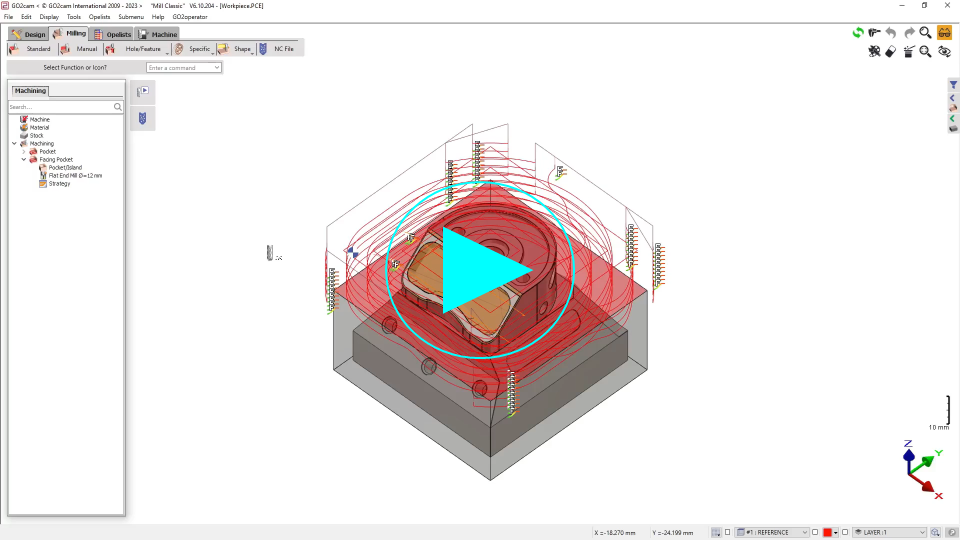This screenshot has width=960, height=540.
Task: Tick the checkbox before the red color swatch
Action: click(815, 533)
